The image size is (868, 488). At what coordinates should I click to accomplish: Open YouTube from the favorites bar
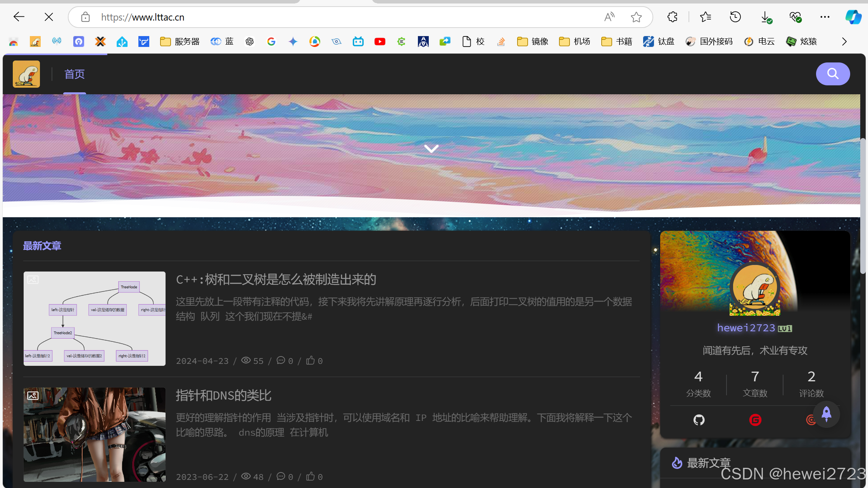pos(379,42)
